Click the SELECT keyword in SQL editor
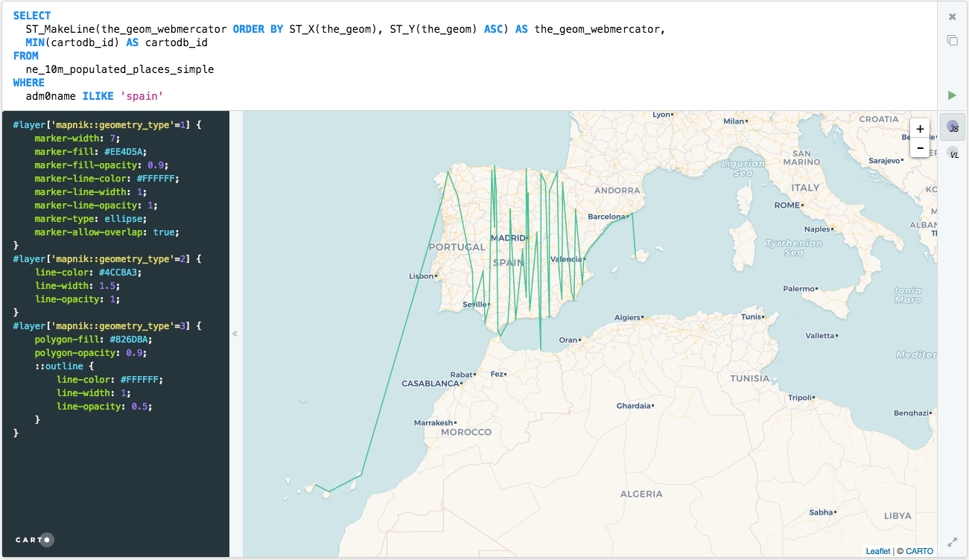Viewport: 969px width, 560px height. pos(32,16)
